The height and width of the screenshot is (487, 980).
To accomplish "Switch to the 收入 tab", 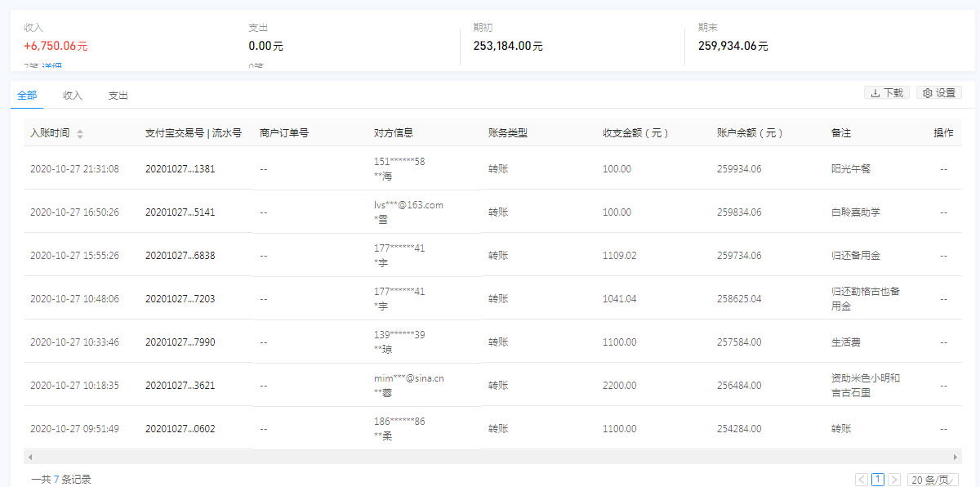I will (x=73, y=96).
